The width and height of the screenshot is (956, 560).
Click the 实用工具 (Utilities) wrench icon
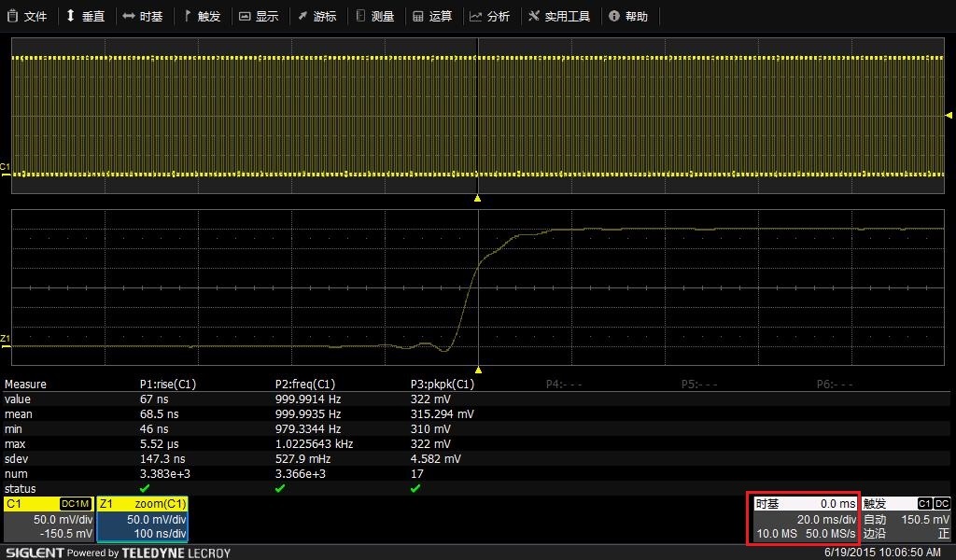coord(534,17)
